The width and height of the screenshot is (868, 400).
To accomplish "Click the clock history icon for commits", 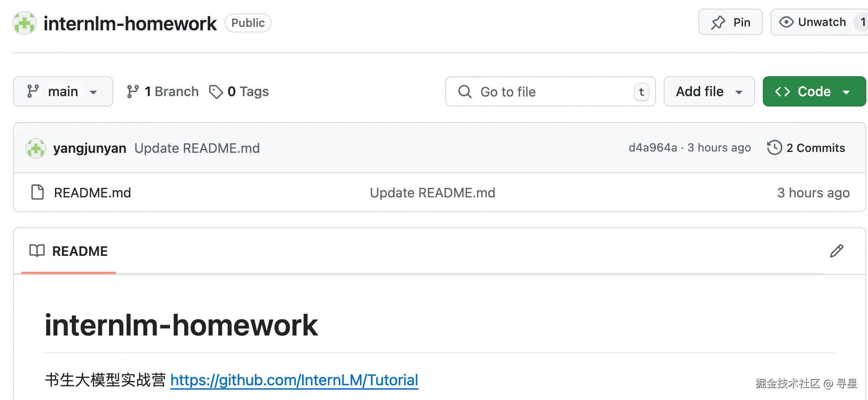I will [x=774, y=148].
